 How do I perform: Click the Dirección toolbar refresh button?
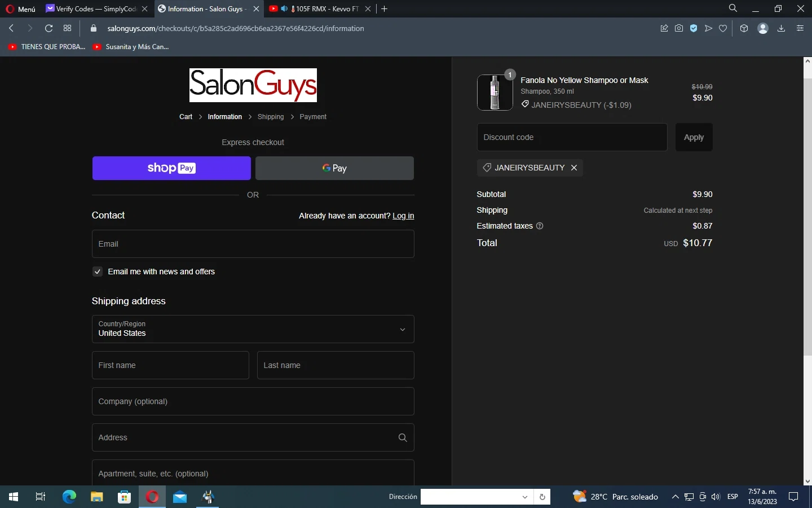tap(542, 497)
